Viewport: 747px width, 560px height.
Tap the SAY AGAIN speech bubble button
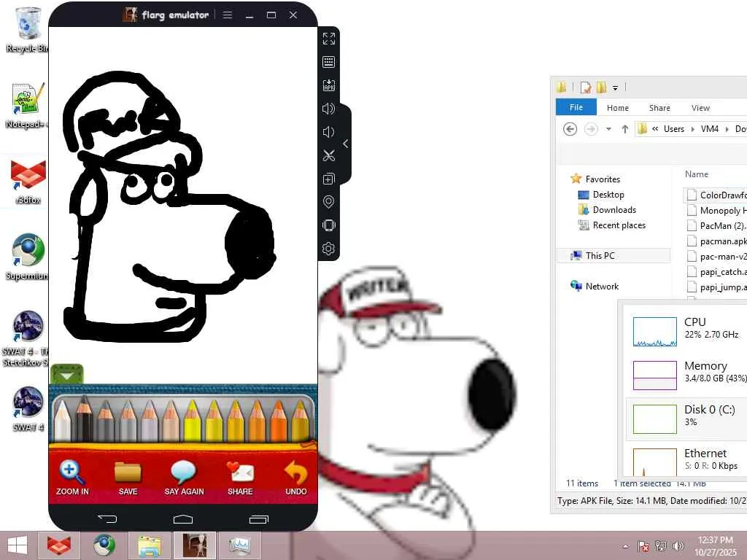[x=184, y=478]
